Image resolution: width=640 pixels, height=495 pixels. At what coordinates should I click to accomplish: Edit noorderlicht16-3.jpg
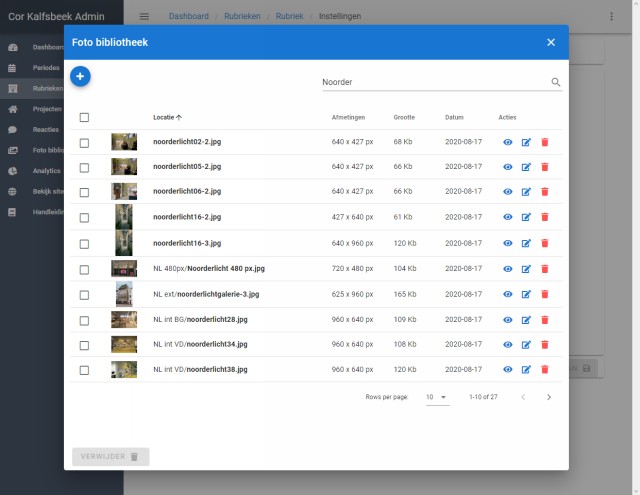pos(526,243)
